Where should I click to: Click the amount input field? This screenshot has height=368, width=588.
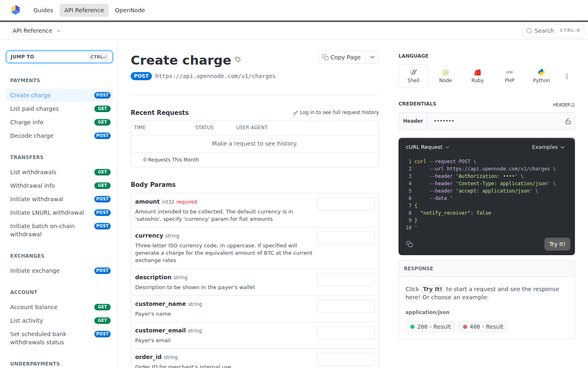click(x=346, y=204)
